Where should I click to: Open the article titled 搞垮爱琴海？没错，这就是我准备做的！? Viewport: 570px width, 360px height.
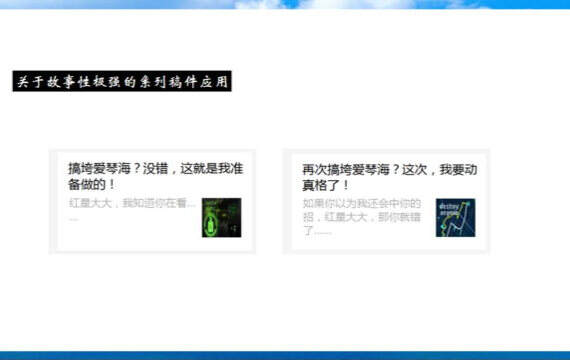(156, 176)
